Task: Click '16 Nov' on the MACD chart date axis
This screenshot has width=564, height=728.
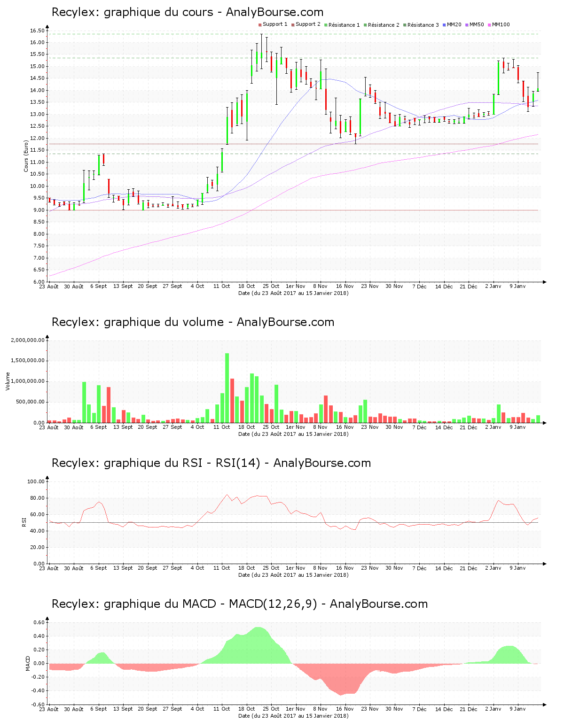Action: (x=345, y=709)
